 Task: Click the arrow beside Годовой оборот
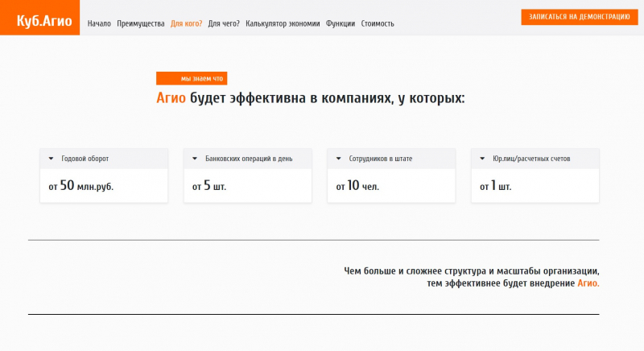click(52, 159)
